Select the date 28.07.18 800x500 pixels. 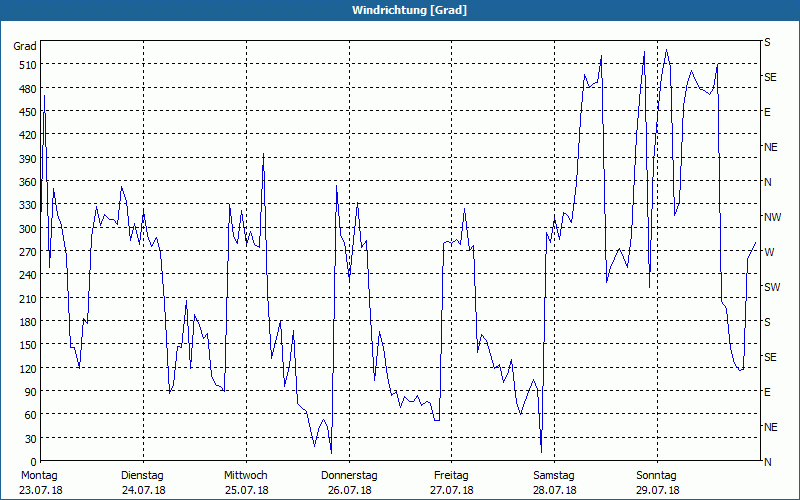click(555, 491)
